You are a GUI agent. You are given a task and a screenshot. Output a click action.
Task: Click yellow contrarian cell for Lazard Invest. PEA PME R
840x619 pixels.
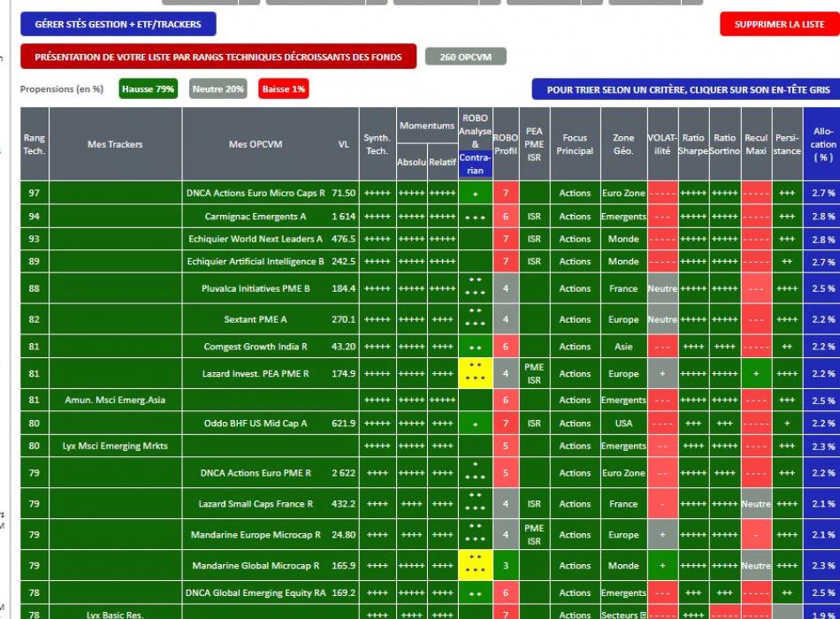point(475,373)
